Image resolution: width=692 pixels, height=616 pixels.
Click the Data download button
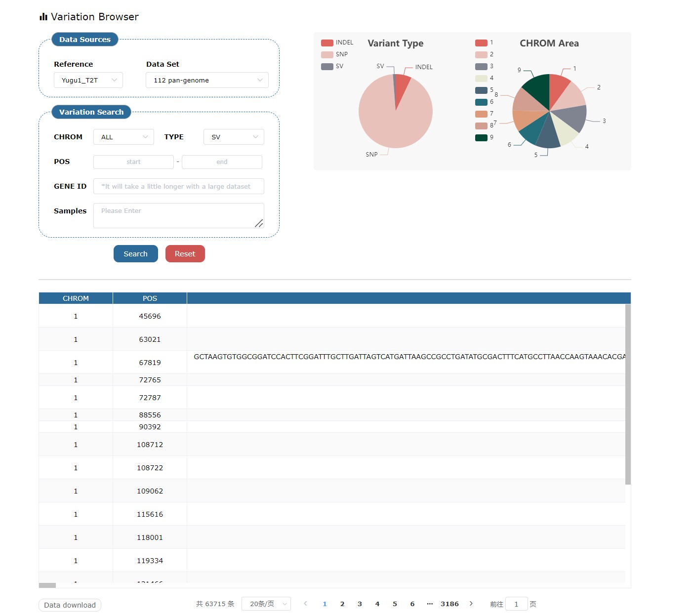[70, 605]
